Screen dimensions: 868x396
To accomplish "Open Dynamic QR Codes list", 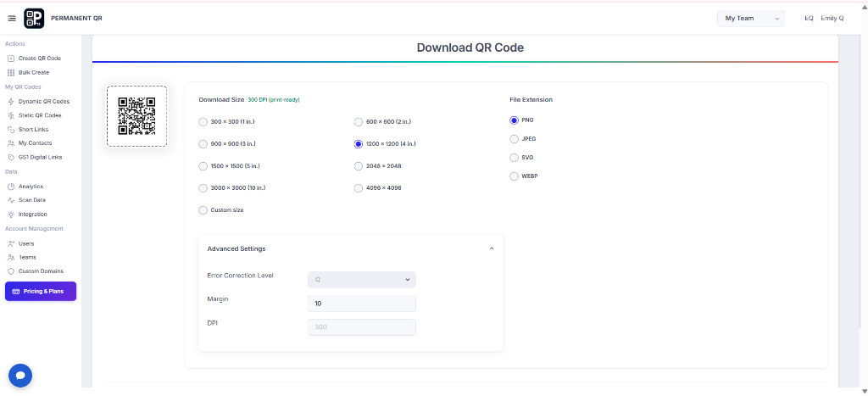I will (x=44, y=102).
